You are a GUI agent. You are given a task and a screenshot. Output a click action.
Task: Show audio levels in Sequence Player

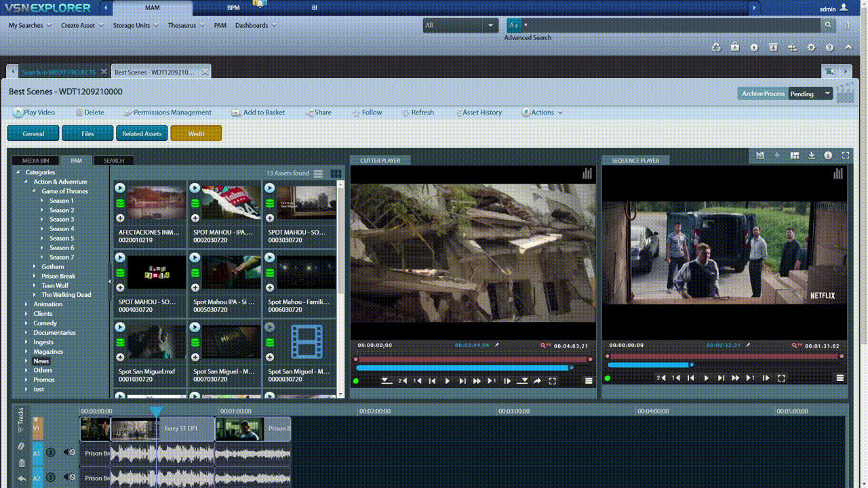pyautogui.click(x=838, y=174)
